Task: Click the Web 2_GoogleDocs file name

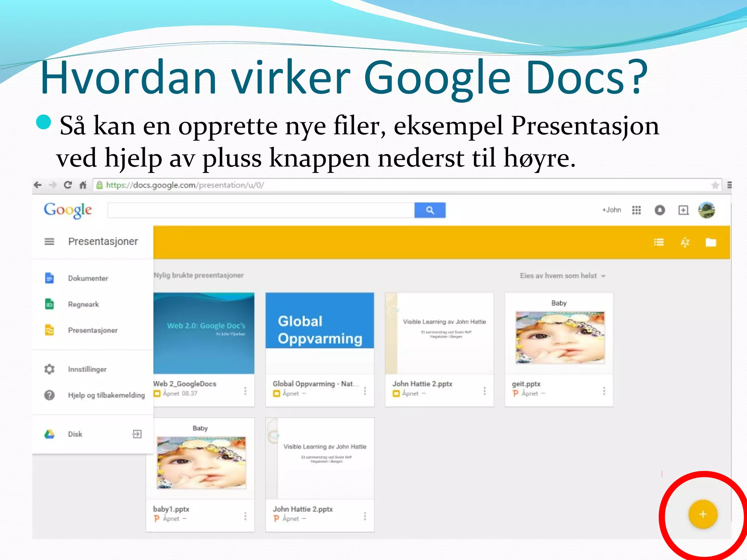Action: pyautogui.click(x=185, y=384)
